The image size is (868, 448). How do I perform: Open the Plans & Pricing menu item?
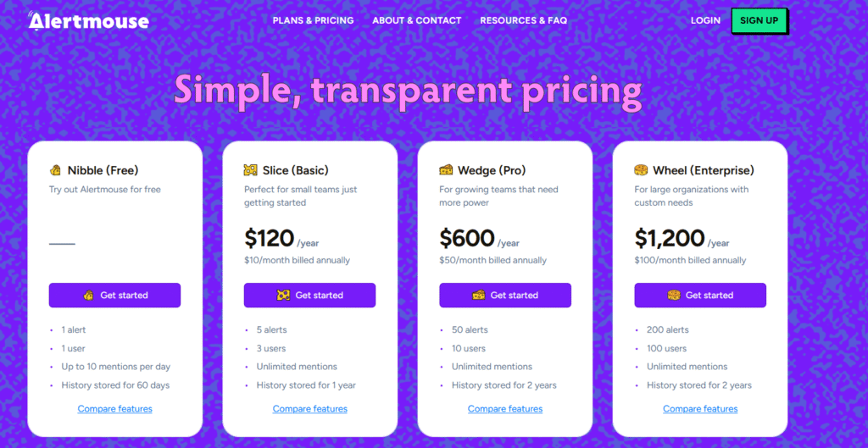tap(313, 20)
